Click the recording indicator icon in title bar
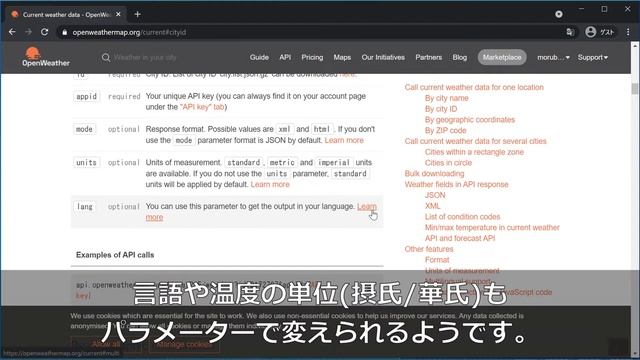Image resolution: width=640 pixels, height=360 pixels. click(559, 14)
